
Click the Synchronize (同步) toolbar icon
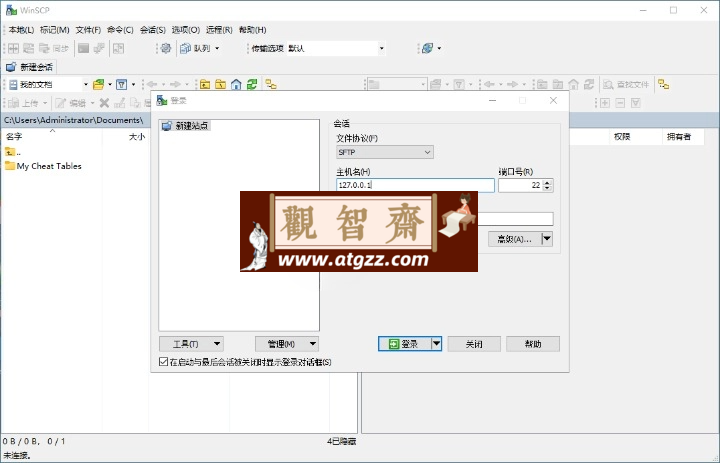tap(54, 48)
